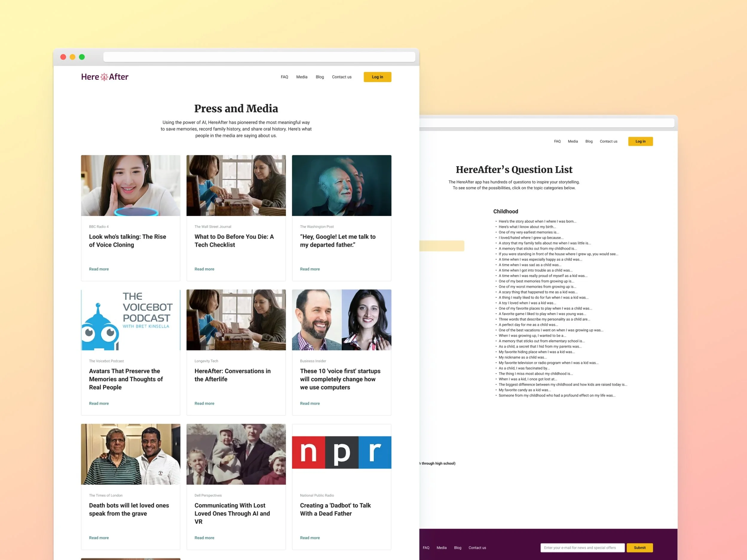Read more on Tech Checklist article
The width and height of the screenshot is (747, 560).
click(204, 269)
